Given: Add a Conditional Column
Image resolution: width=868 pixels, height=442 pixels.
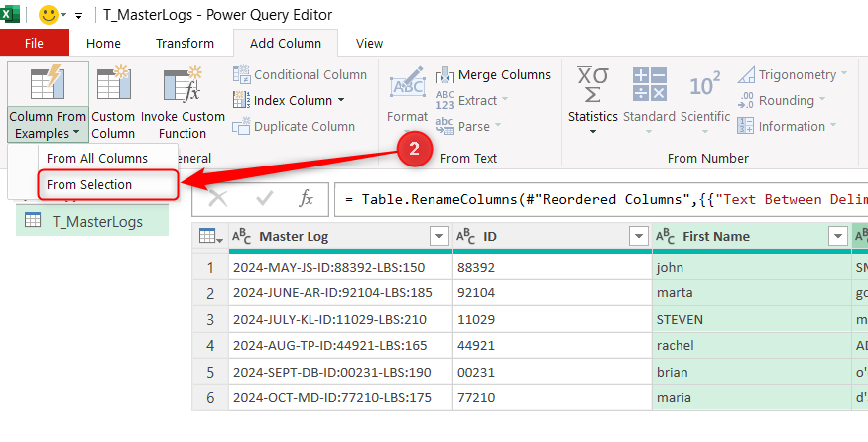Looking at the screenshot, I should (300, 74).
